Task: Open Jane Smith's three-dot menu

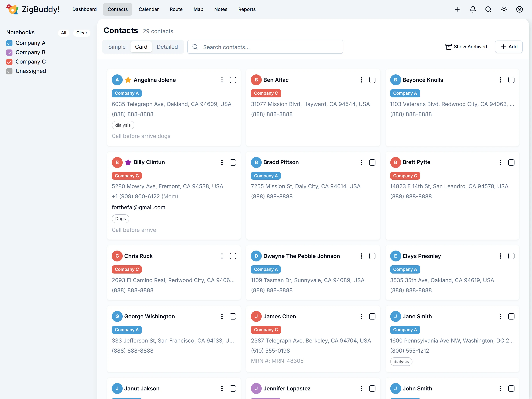Action: [x=500, y=316]
